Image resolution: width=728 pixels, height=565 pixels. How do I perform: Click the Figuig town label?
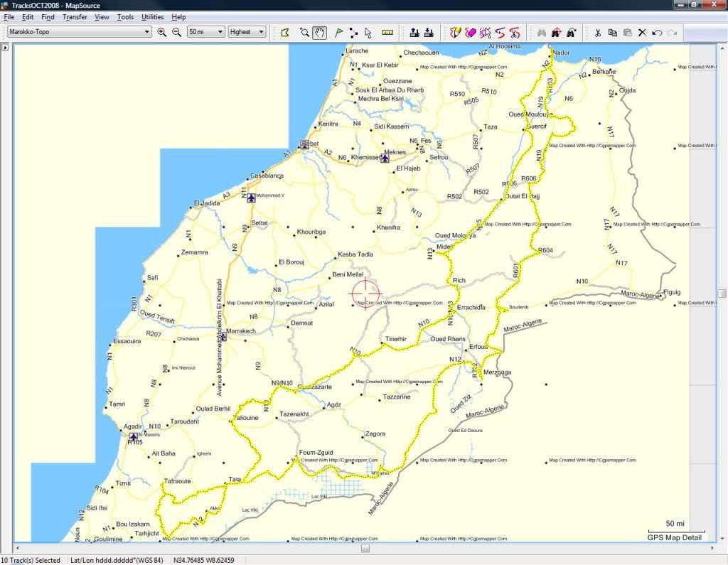pos(672,292)
